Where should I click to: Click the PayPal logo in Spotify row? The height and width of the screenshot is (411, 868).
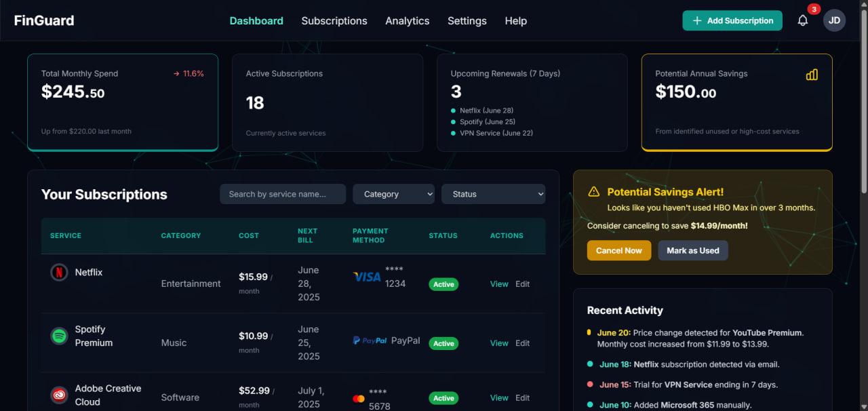(370, 340)
